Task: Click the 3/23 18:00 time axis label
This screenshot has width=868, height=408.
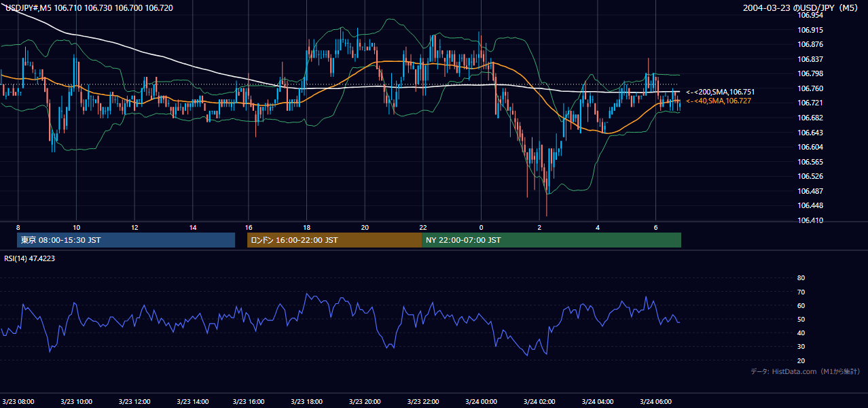Action: (x=306, y=401)
